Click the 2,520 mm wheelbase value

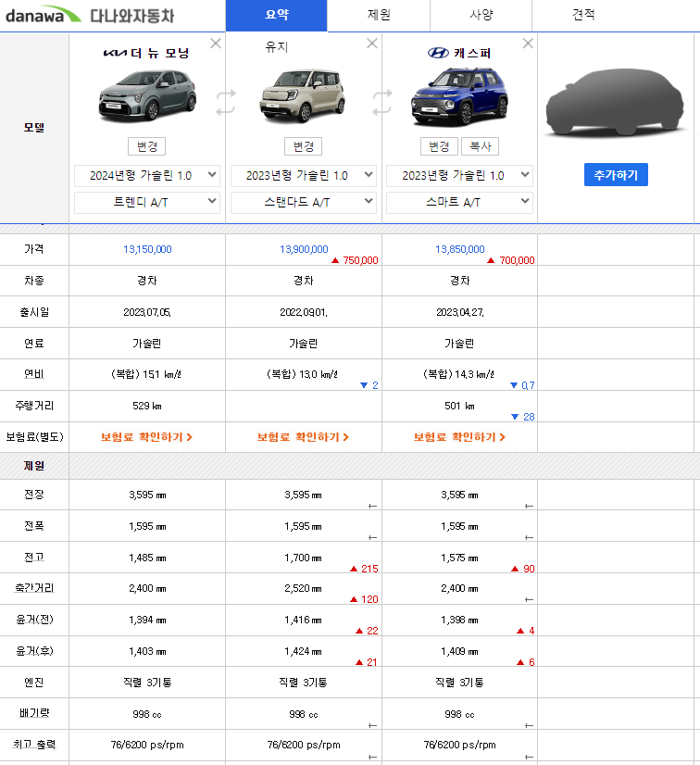click(303, 588)
